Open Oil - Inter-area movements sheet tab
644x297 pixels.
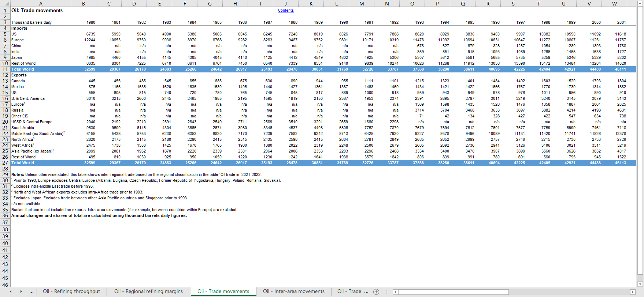point(293,292)
